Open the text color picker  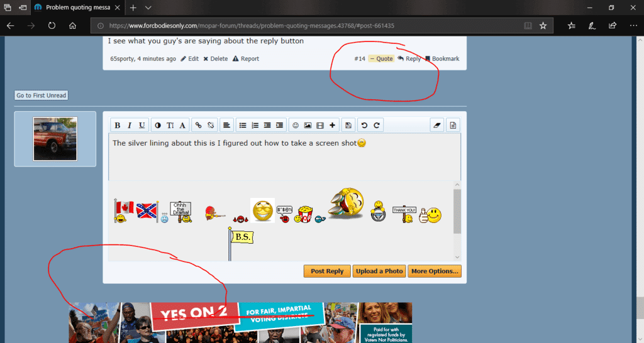click(x=157, y=126)
